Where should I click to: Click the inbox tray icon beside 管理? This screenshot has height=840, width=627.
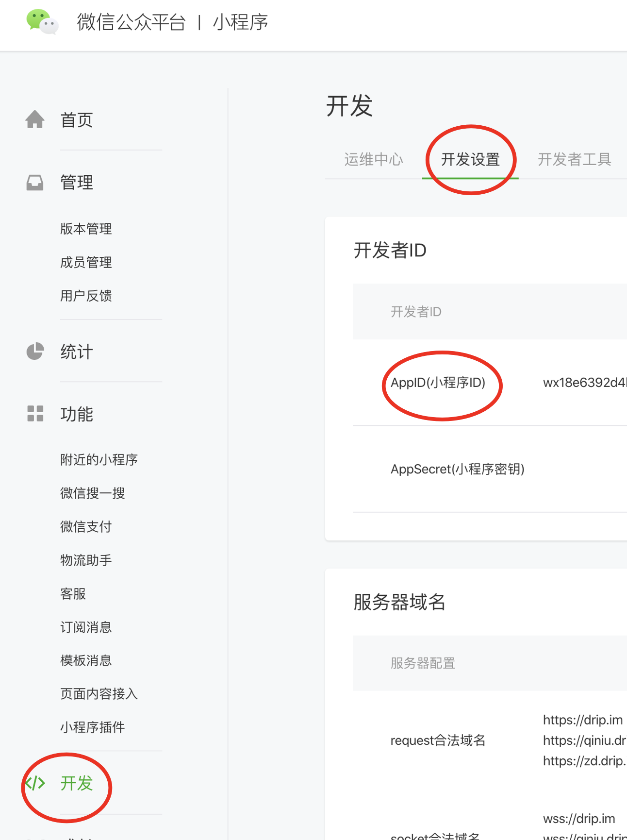click(35, 183)
